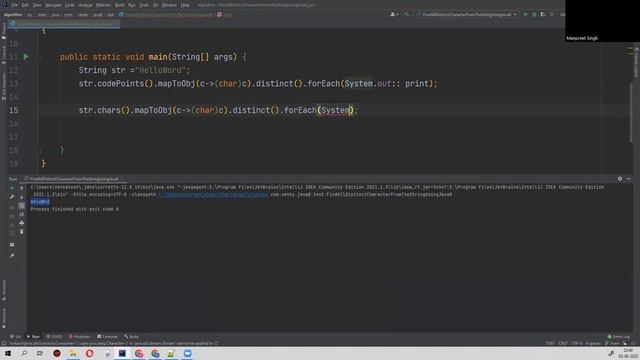This screenshot has width=640, height=360.
Task: Toggle soft-wrap in Run console
Action: click(x=22, y=206)
